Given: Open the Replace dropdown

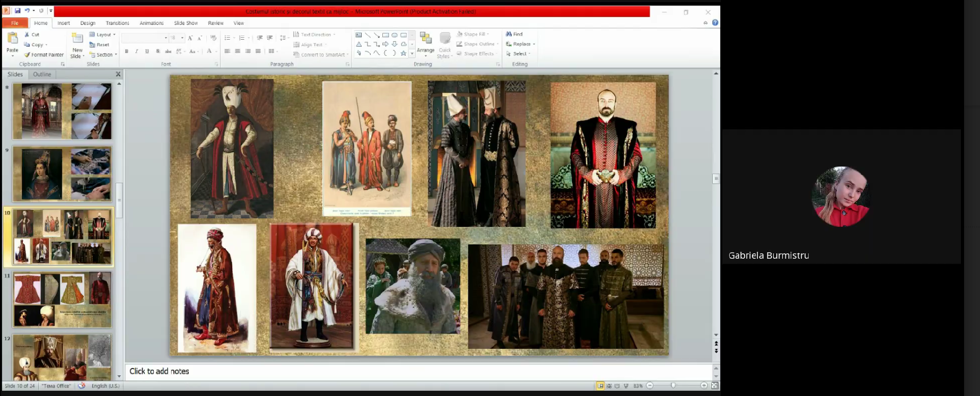Looking at the screenshot, I should (520, 44).
